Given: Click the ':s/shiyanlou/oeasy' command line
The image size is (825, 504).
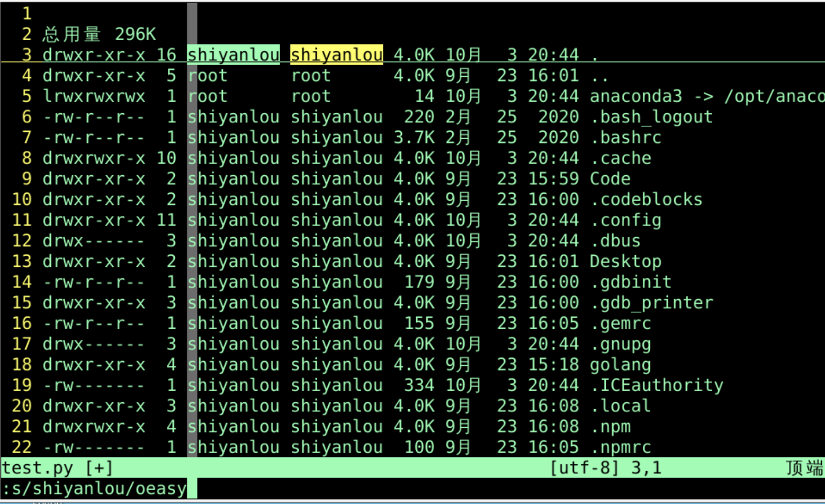Looking at the screenshot, I should pos(94,489).
